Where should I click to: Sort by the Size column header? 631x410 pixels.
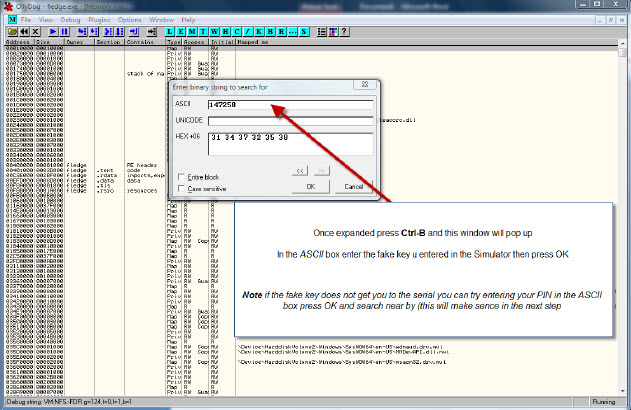pos(50,42)
